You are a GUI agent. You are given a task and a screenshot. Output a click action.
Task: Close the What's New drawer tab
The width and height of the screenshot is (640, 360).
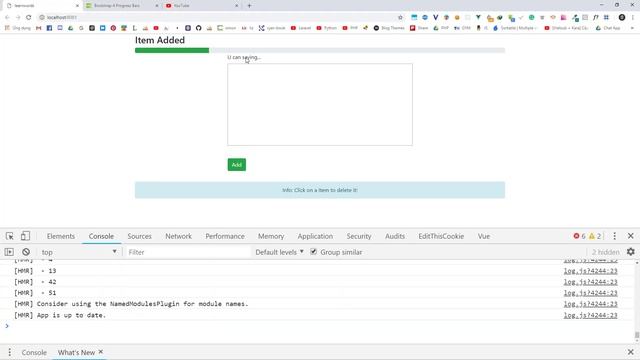coord(101,352)
